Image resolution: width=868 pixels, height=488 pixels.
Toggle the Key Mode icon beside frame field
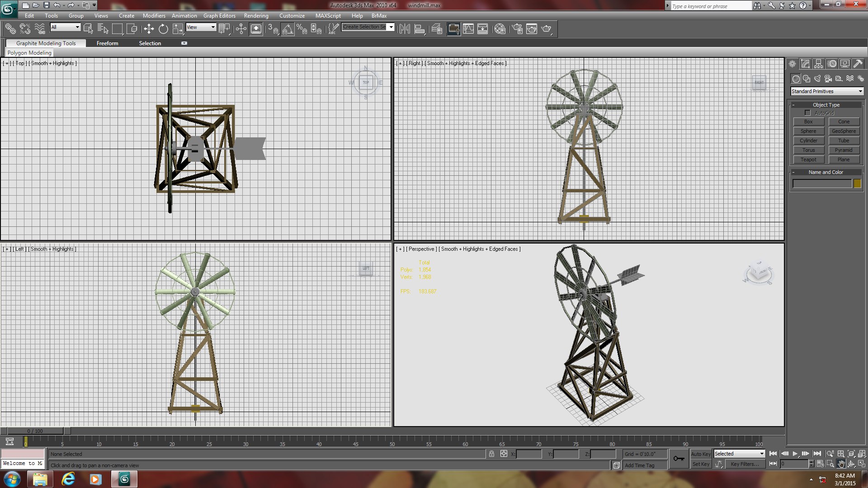coord(773,464)
